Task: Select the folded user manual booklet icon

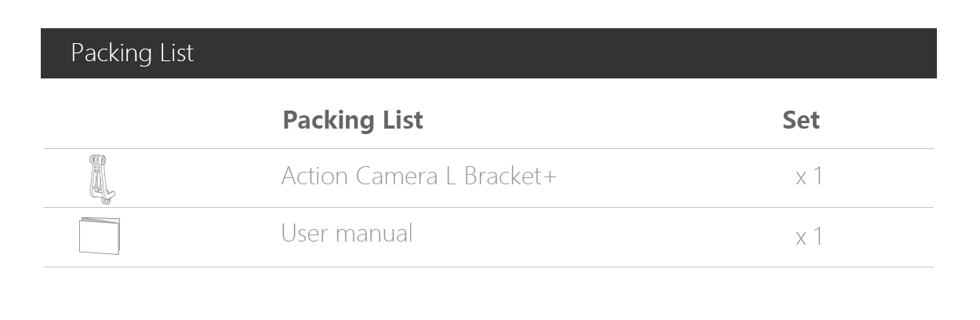Action: click(x=100, y=236)
